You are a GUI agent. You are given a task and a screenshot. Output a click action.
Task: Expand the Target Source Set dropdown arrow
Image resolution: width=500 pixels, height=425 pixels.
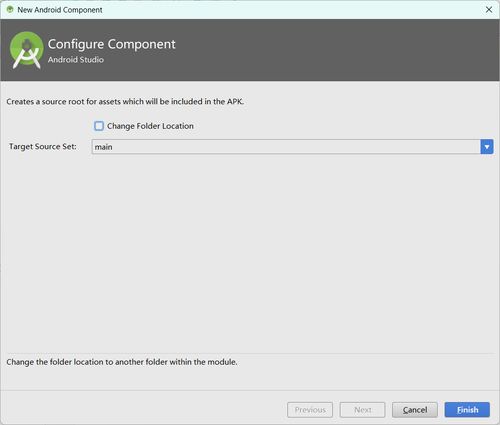487,147
